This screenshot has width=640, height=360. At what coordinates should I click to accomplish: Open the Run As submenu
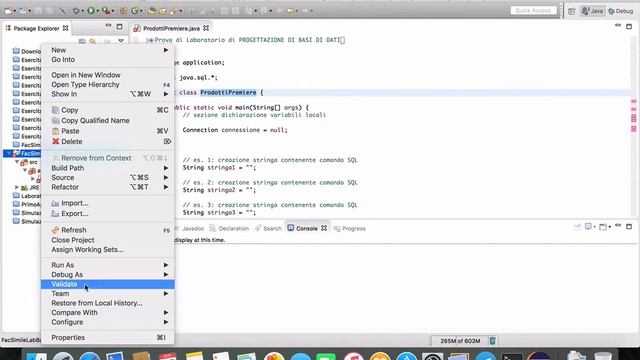108,265
